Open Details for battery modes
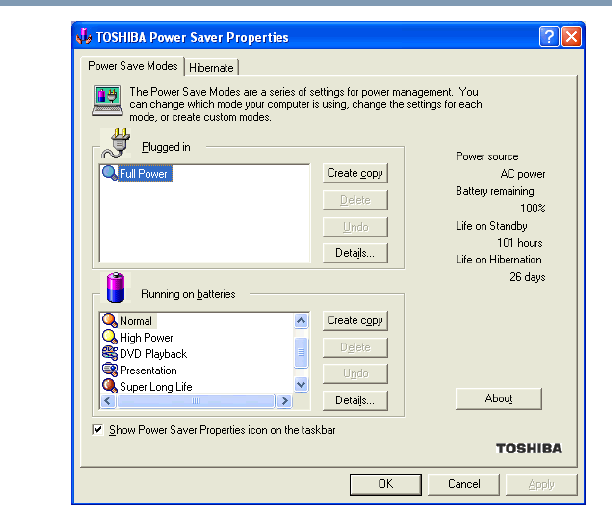This screenshot has width=612, height=505. [355, 400]
